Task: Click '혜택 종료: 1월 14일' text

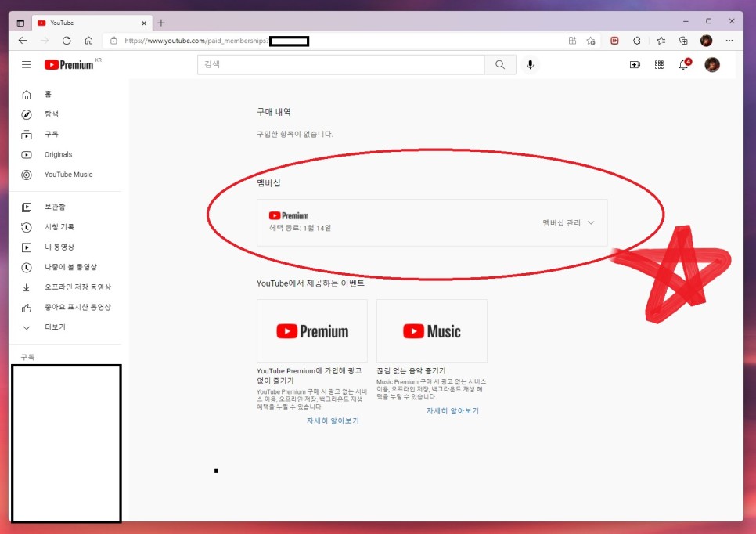Action: click(x=300, y=228)
